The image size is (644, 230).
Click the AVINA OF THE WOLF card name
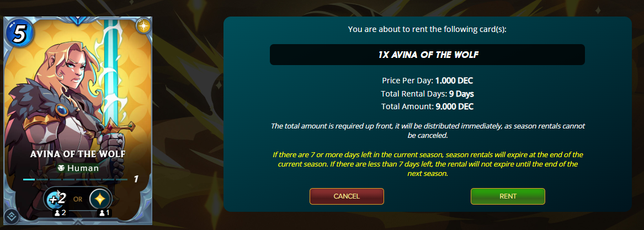[78, 154]
